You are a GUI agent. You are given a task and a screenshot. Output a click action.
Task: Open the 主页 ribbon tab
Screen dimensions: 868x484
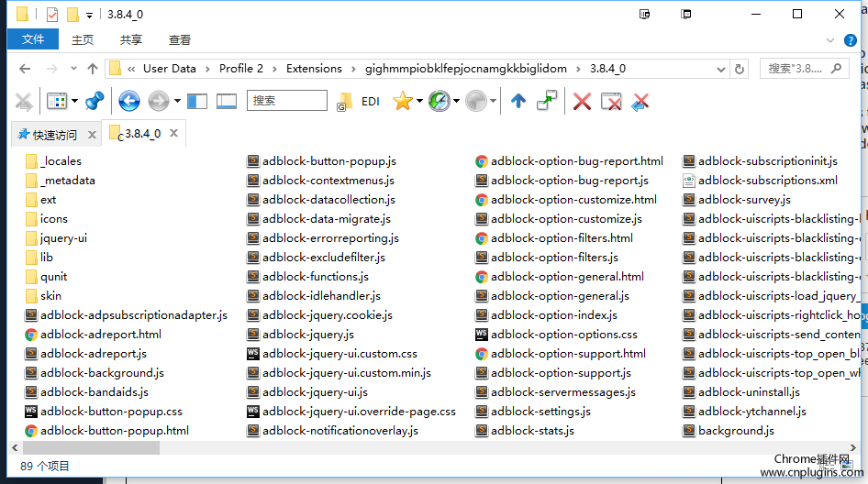pyautogui.click(x=83, y=39)
